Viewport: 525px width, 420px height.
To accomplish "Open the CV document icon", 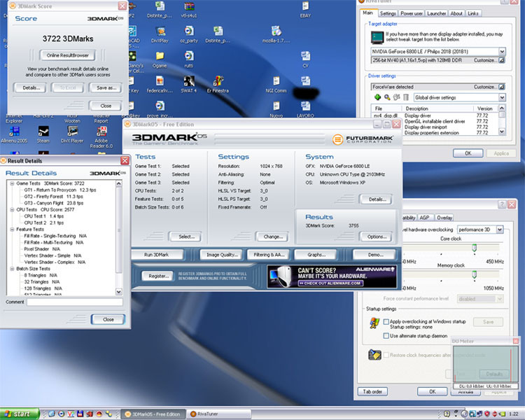I will tap(305, 59).
